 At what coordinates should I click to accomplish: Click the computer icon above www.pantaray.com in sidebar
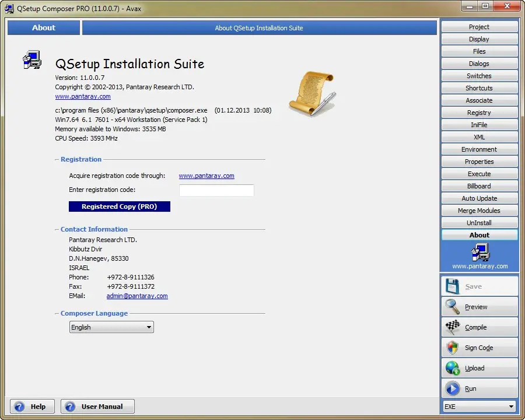pyautogui.click(x=481, y=252)
